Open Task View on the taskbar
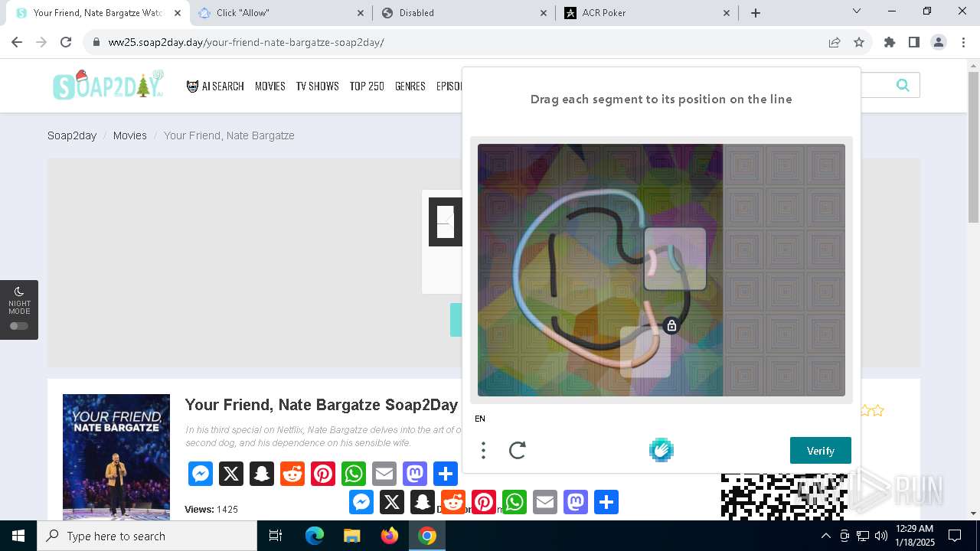Viewport: 980px width, 551px height. point(276,536)
